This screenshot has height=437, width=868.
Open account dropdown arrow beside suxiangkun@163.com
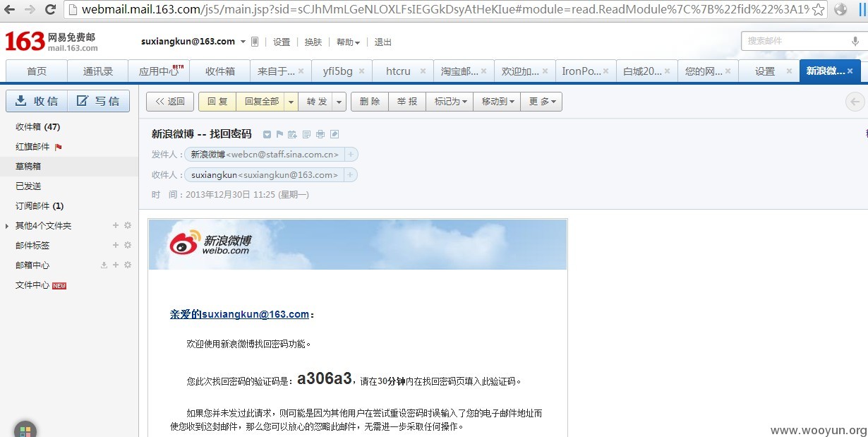pyautogui.click(x=243, y=42)
